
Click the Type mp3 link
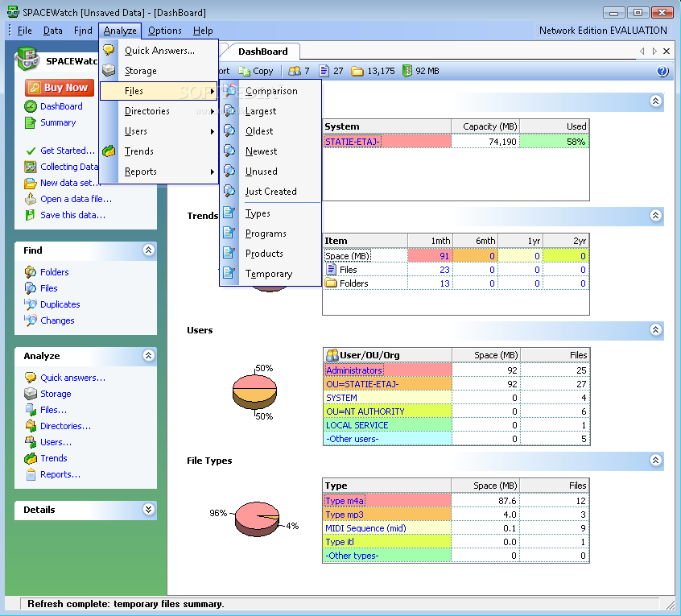(345, 515)
